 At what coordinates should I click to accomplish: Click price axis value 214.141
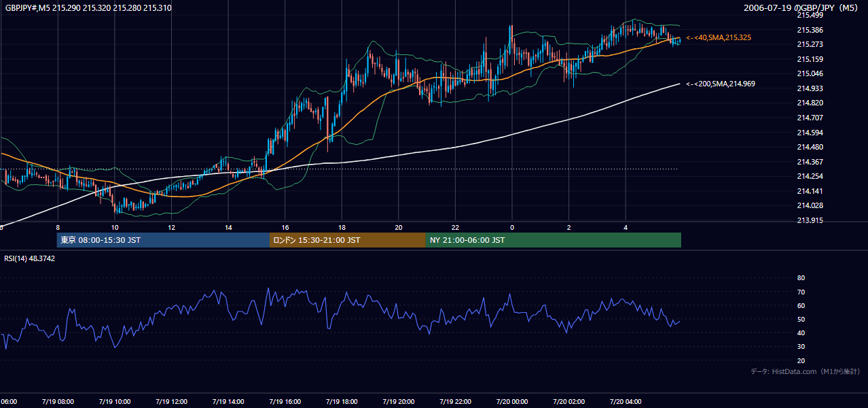(810, 191)
